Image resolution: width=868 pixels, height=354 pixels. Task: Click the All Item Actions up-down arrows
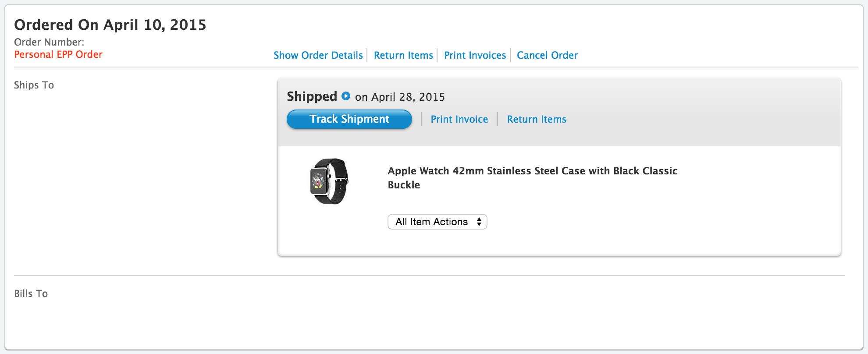point(479,222)
